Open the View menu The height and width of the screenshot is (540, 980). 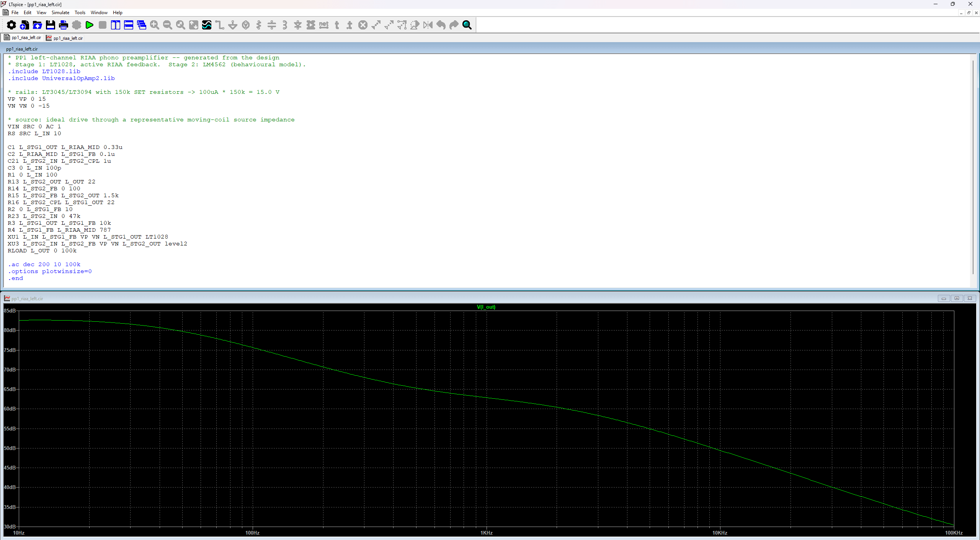tap(41, 13)
